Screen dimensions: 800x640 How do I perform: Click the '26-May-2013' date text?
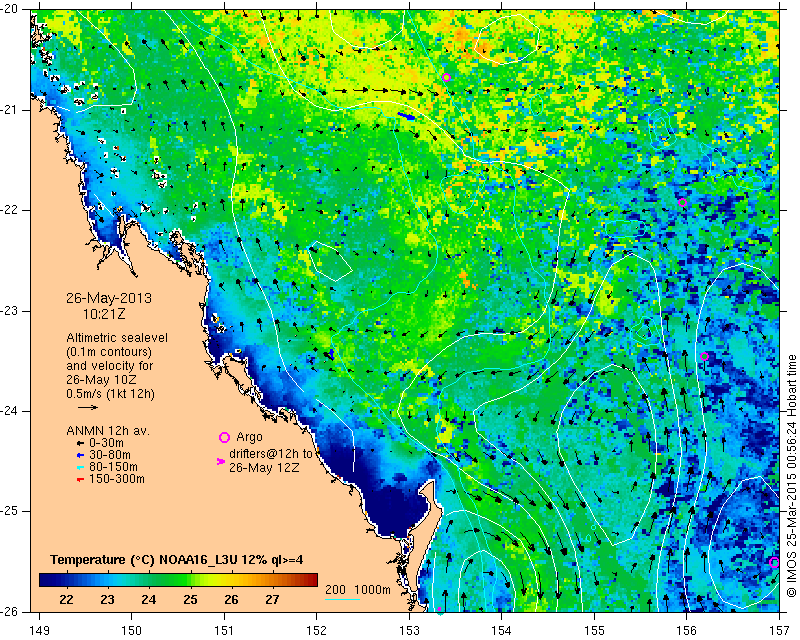(x=109, y=298)
